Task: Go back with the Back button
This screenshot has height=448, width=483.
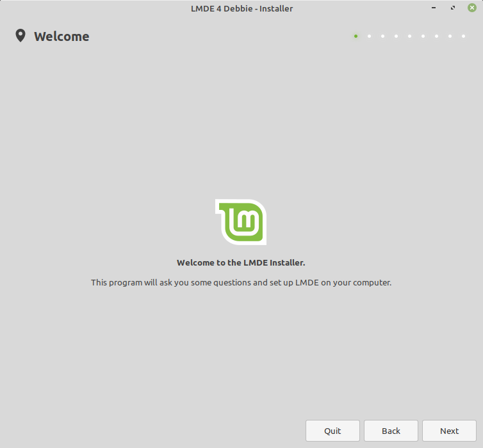Action: point(391,431)
